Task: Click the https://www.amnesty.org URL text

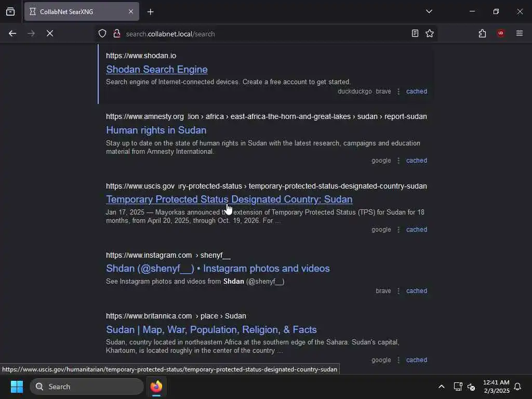Action: (145, 116)
